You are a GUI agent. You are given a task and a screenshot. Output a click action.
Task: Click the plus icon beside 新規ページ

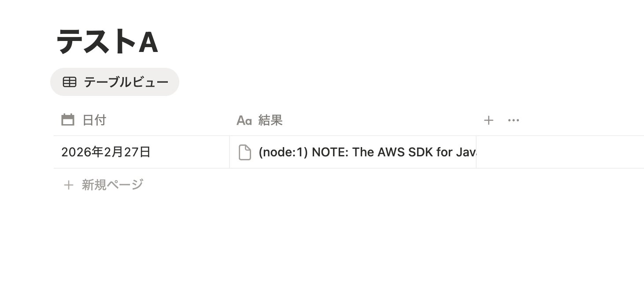point(68,185)
